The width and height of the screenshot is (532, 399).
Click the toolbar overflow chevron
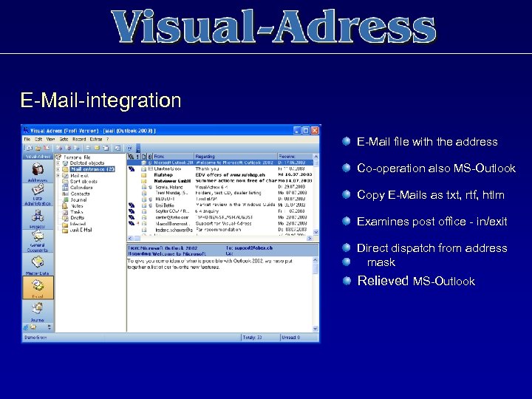(x=137, y=149)
